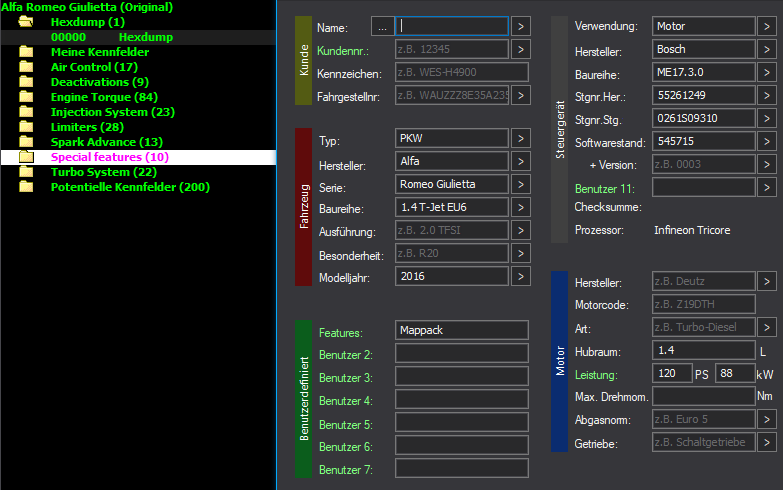Image resolution: width=783 pixels, height=490 pixels.
Task: Click the Benutzer 7 input field
Action: coord(462,468)
